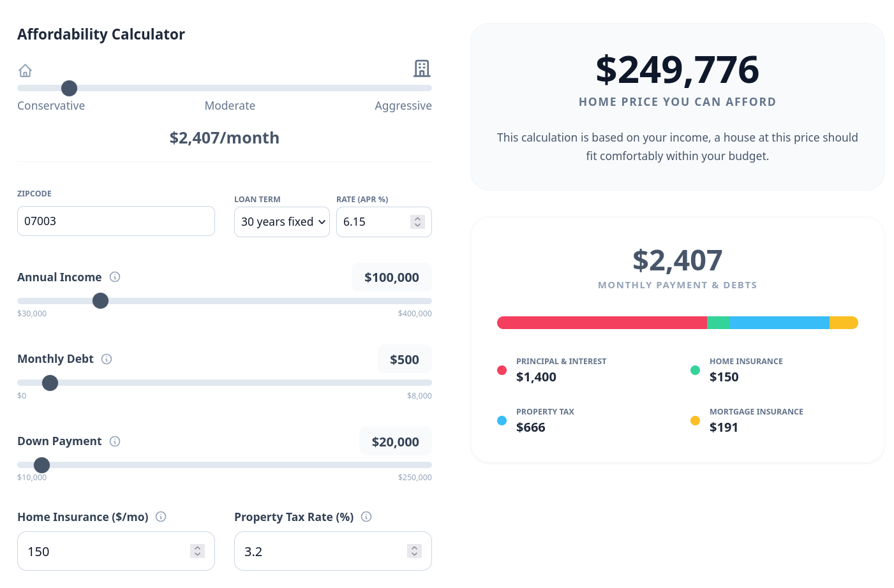This screenshot has height=588, width=894.
Task: Click the Annual Income slider handle
Action: point(100,301)
